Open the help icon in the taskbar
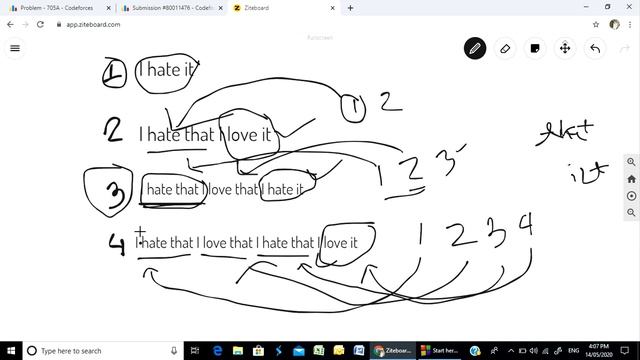 coord(475,351)
